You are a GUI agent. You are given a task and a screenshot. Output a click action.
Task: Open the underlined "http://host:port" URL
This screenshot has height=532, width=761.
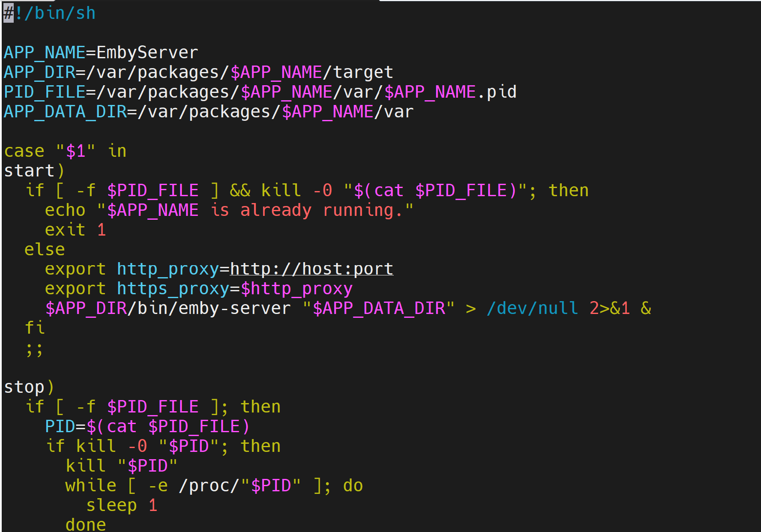click(x=312, y=269)
